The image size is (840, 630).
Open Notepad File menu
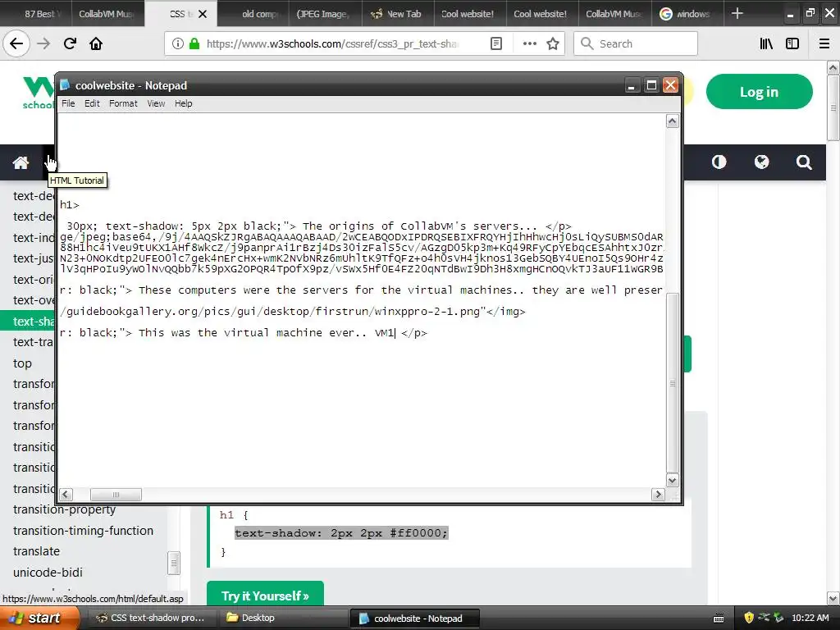tap(68, 103)
